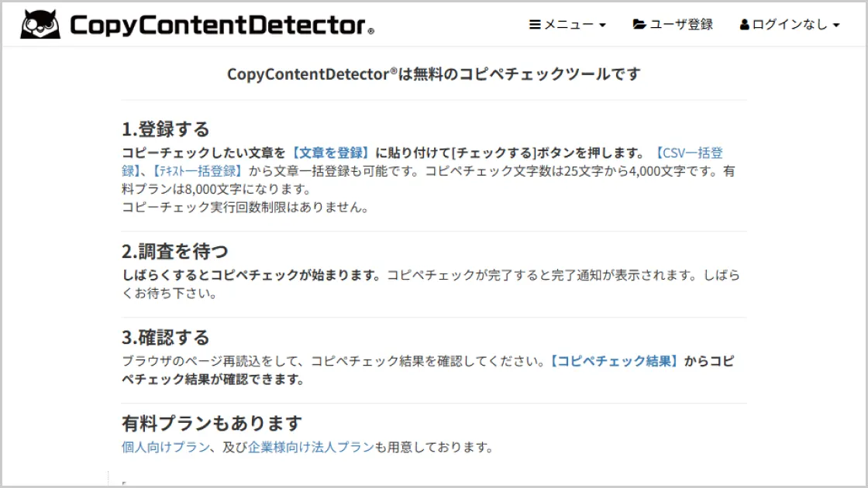Select the CopyContentDetector brand wordmark
The height and width of the screenshot is (488, 868).
point(221,24)
